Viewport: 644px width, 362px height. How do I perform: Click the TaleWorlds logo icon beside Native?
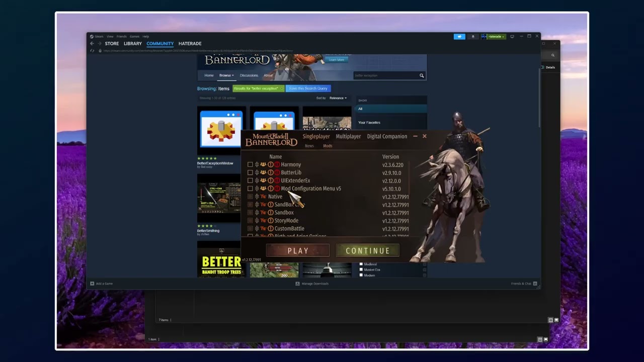coord(263,197)
